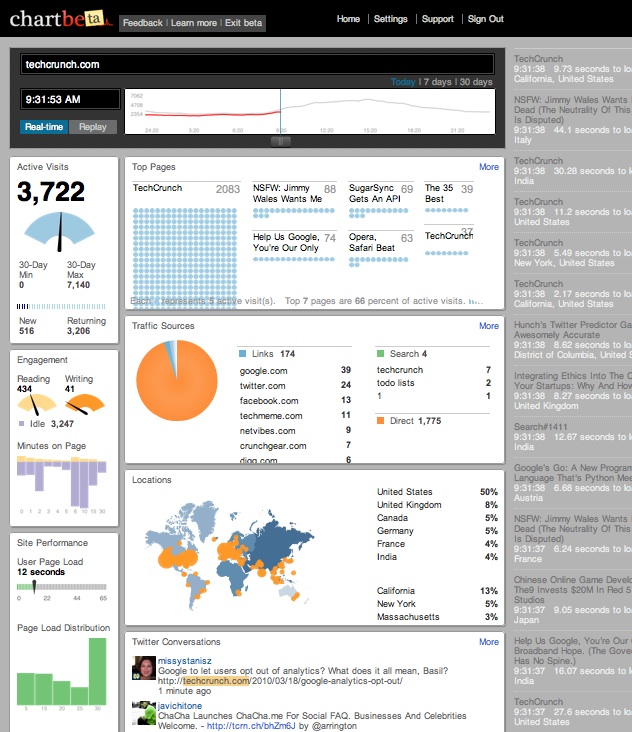The height and width of the screenshot is (732, 632).
Task: Click the User Page Load slider marker
Action: [x=34, y=586]
